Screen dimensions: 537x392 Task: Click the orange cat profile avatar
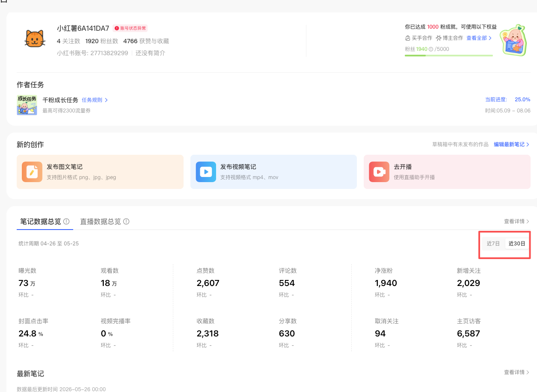(35, 39)
